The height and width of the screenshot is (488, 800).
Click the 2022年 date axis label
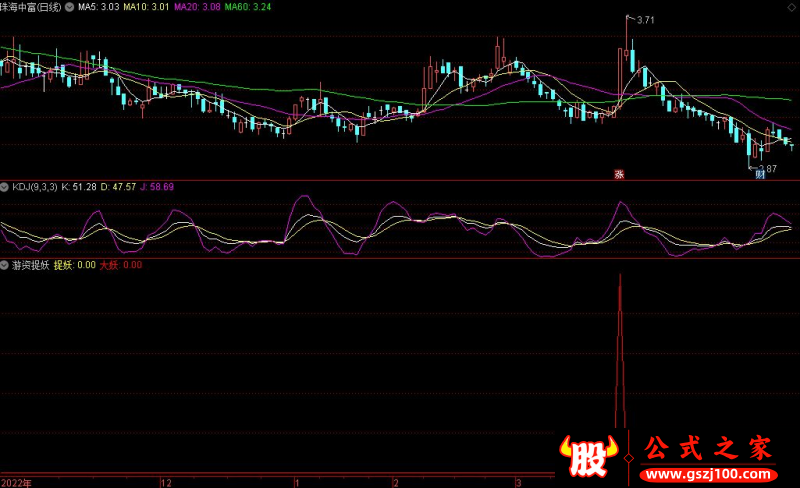click(16, 481)
